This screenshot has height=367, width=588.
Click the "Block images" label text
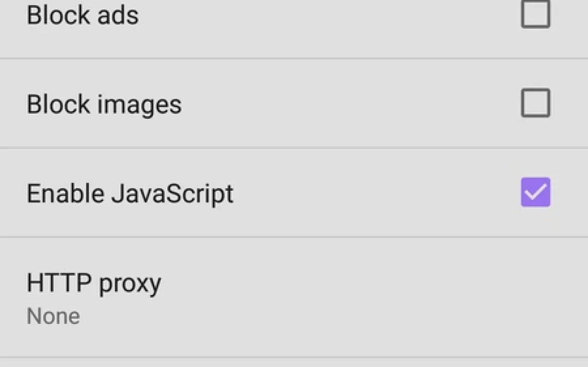104,104
